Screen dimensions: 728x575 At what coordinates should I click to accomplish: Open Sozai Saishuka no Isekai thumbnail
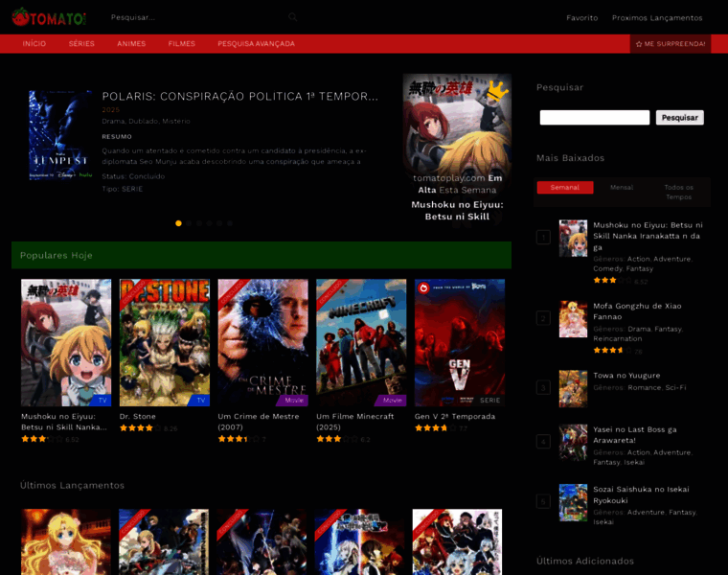click(573, 502)
